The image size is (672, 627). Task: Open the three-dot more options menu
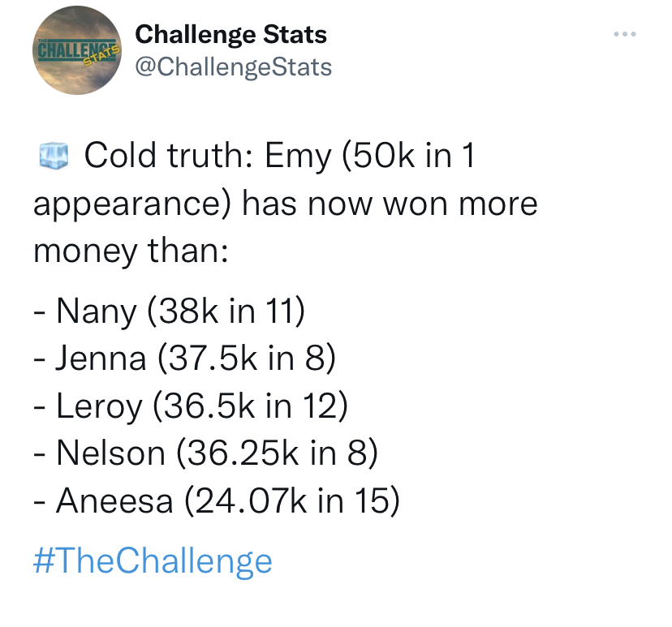(x=624, y=34)
